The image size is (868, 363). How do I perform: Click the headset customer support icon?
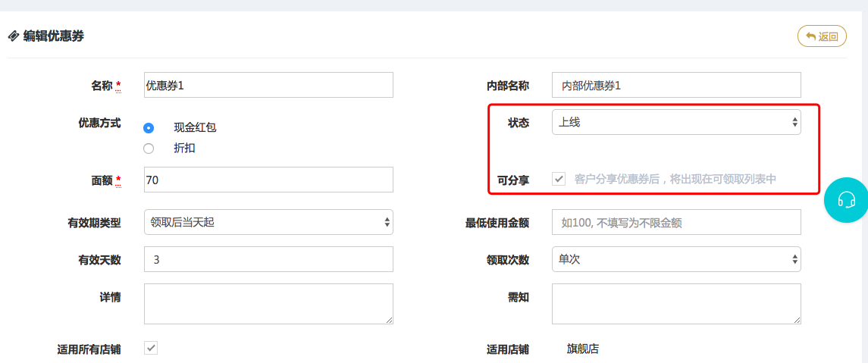[x=846, y=200]
